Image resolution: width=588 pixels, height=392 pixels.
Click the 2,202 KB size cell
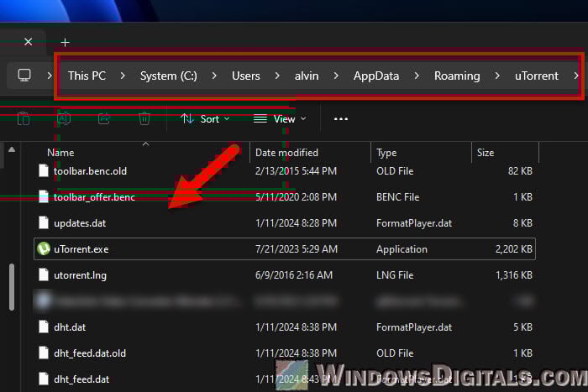[514, 249]
